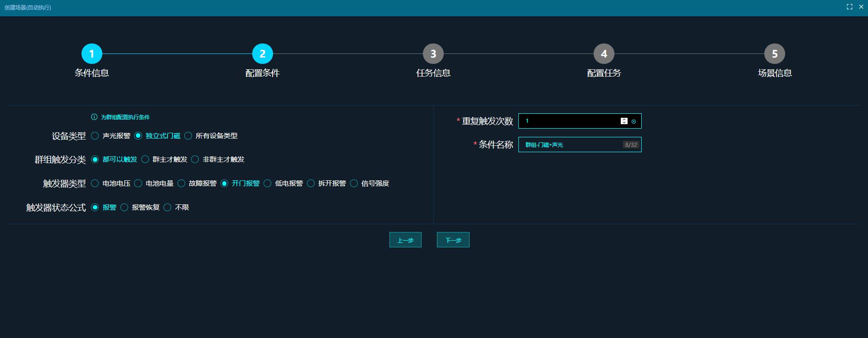The width and height of the screenshot is (868, 338).
Task: Click the info icon beside 为群组配置执行条件
Action: 94,117
